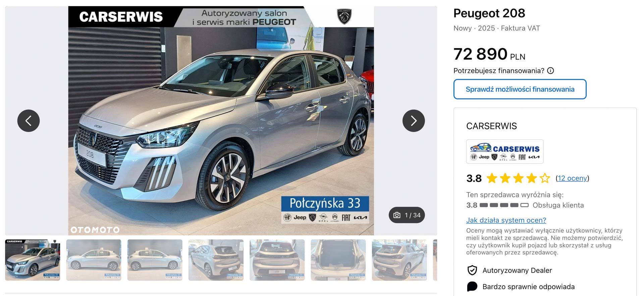Click the customer service rating bar
The image size is (644, 296).
click(504, 205)
